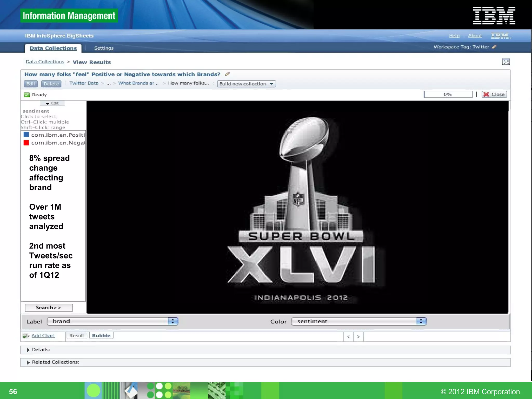532x399 pixels.
Task: Click the pencil icon beside collection title
Action: coord(227,74)
